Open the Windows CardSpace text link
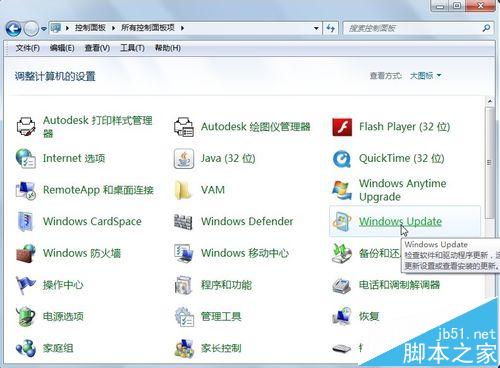 pos(92,221)
